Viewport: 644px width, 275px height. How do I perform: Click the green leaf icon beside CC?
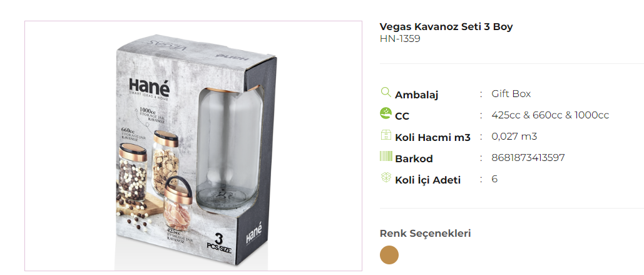tap(386, 113)
